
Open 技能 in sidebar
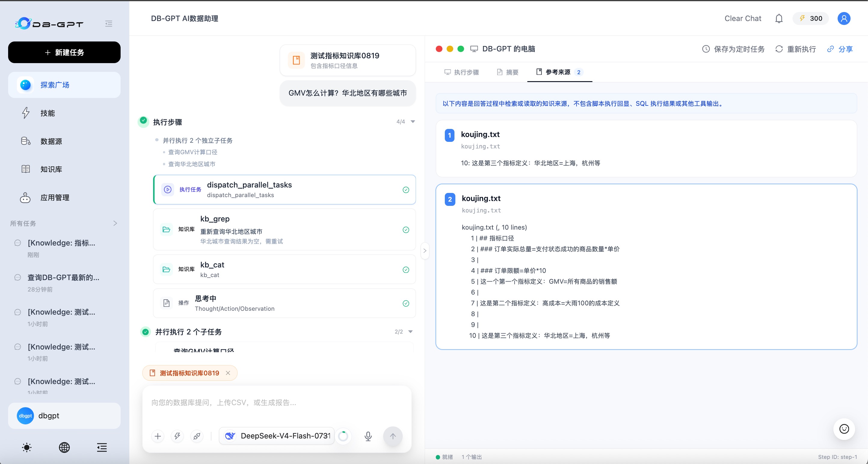click(x=64, y=113)
